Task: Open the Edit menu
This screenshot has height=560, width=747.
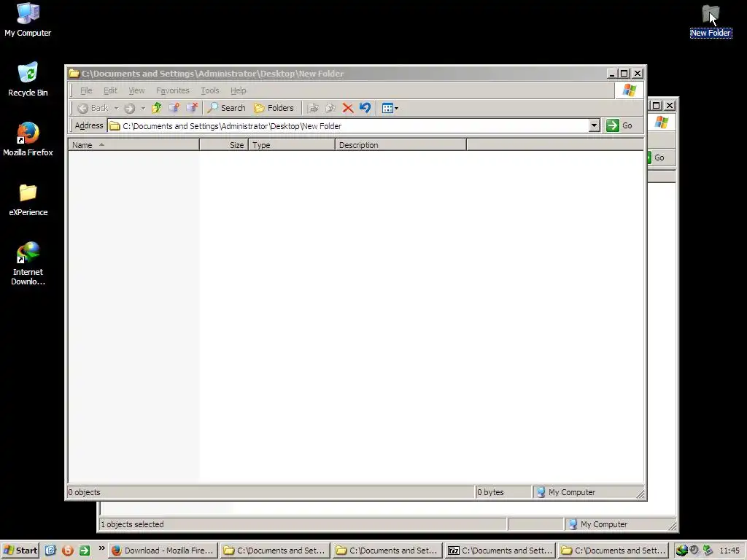Action: pyautogui.click(x=110, y=90)
